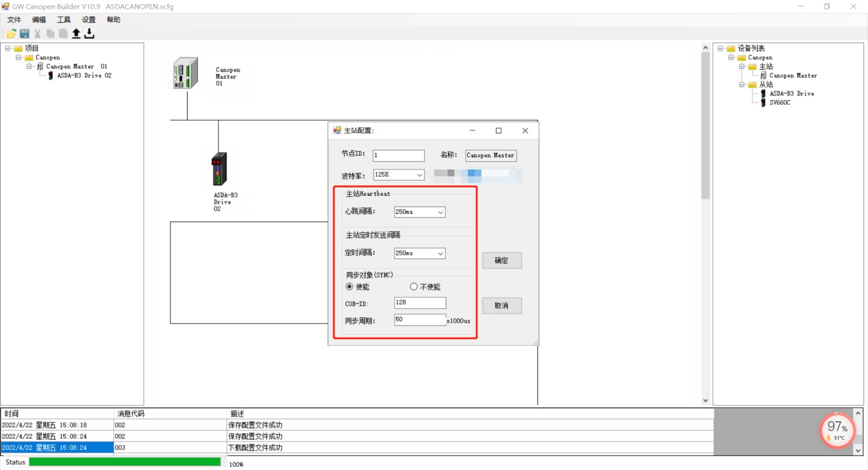Select the Canopen Master device image on canvas
Screen dimensions: 868x470
(x=185, y=73)
